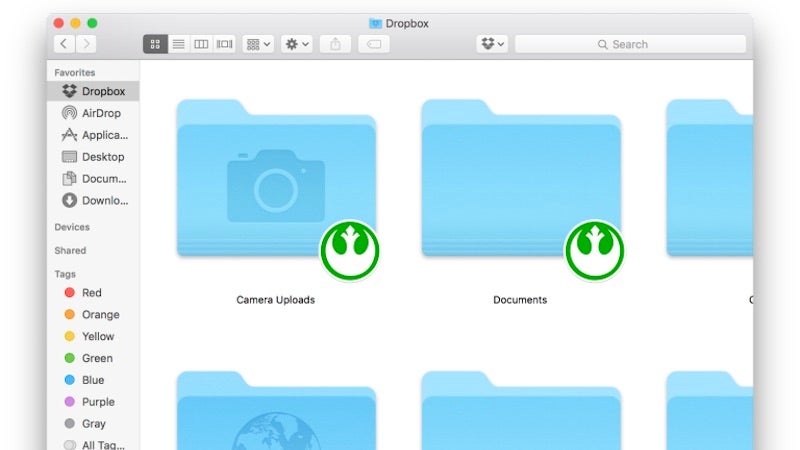Open the Dropbox toolbar dropdown
The image size is (800, 450).
(492, 44)
